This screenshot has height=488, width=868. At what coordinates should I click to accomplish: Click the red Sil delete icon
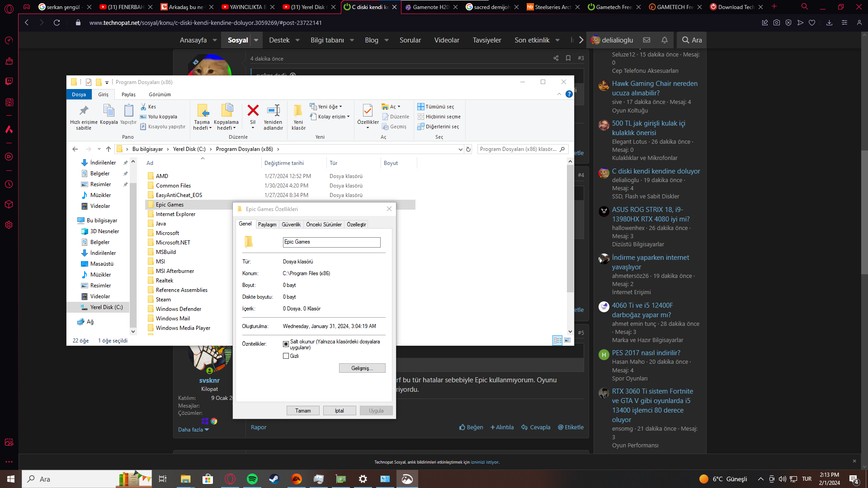point(253,111)
